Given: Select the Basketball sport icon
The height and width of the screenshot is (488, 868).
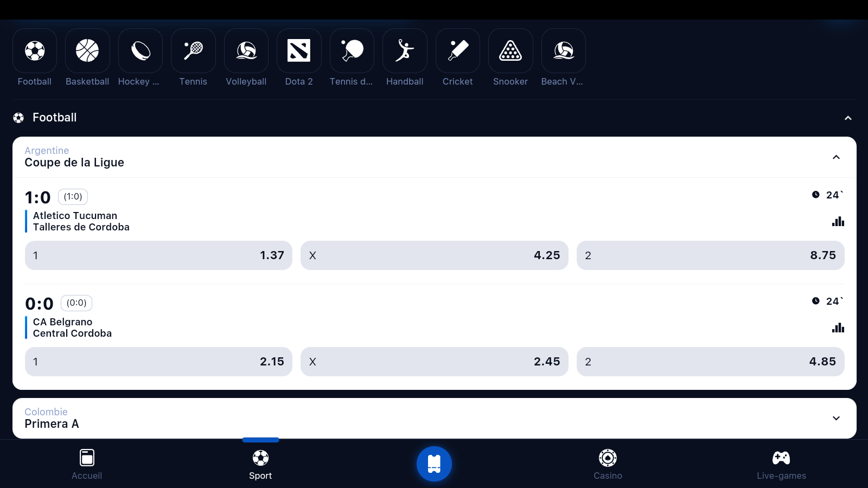Looking at the screenshot, I should (x=87, y=51).
